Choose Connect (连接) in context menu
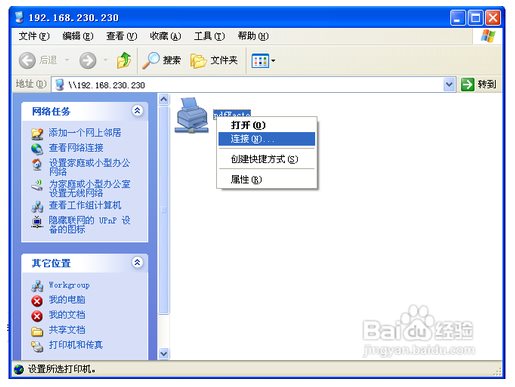This screenshot has width=515, height=387. [266, 139]
